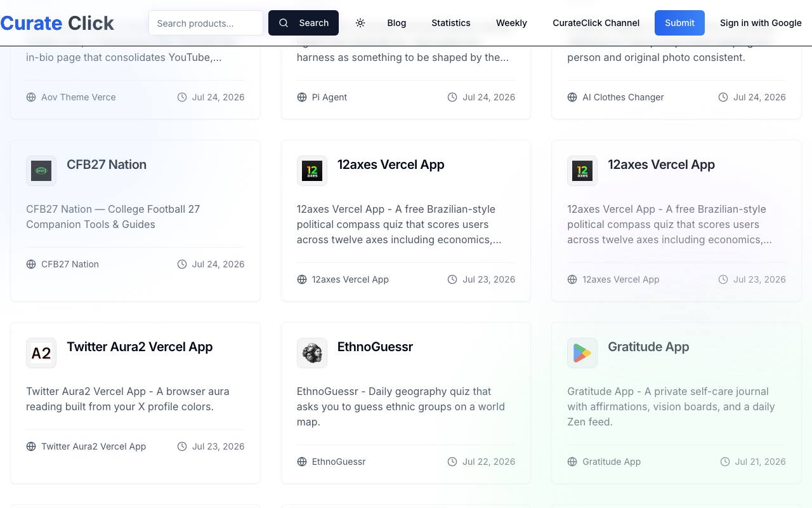Click the globe icon beside AI Clothes Changer
Screen dimensions: 812x508
572,97
